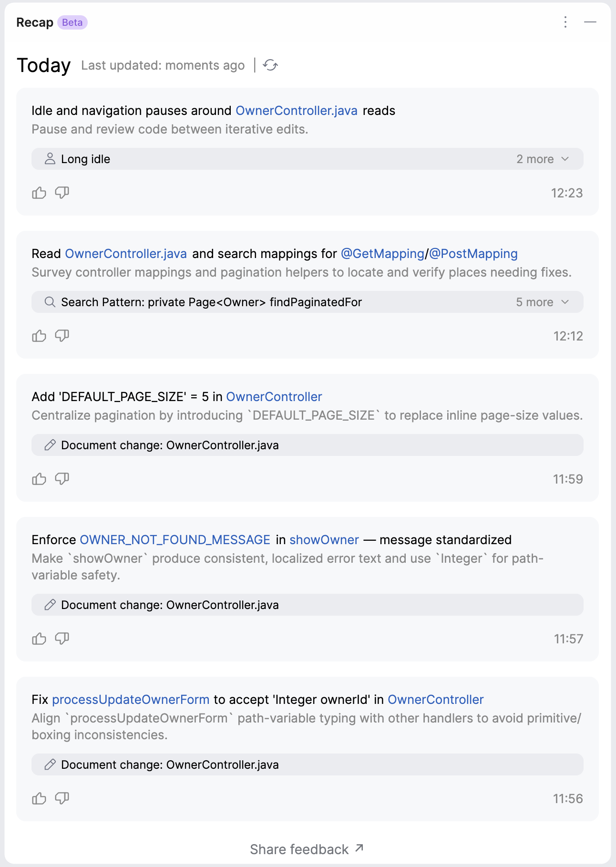Viewport: 616px width, 867px height.
Task: Thumbs down the 11:56 processUpdateOwnerForm entry
Action: click(62, 798)
